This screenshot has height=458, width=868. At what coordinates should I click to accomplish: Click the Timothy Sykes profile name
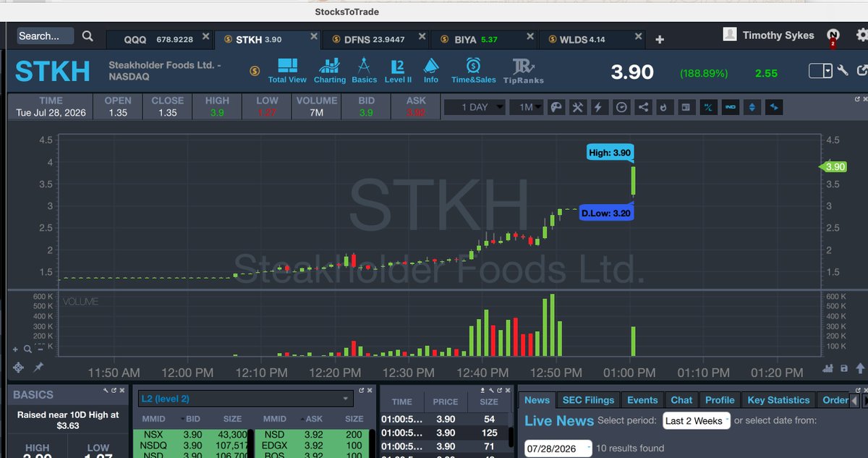(x=778, y=35)
